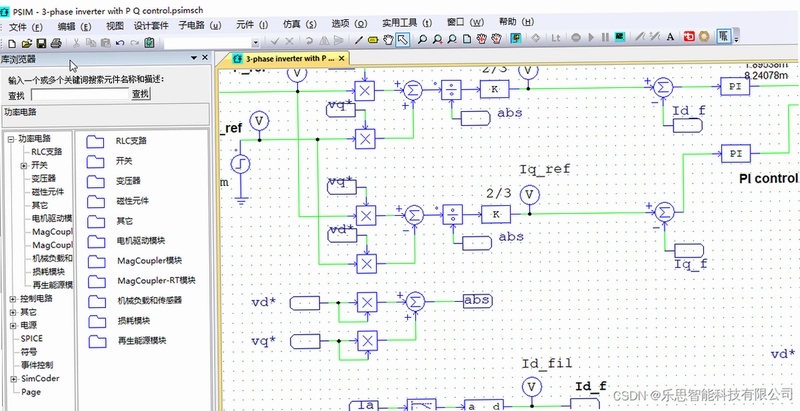
Task: Expand the SimCoder tree node
Action: coord(13,379)
